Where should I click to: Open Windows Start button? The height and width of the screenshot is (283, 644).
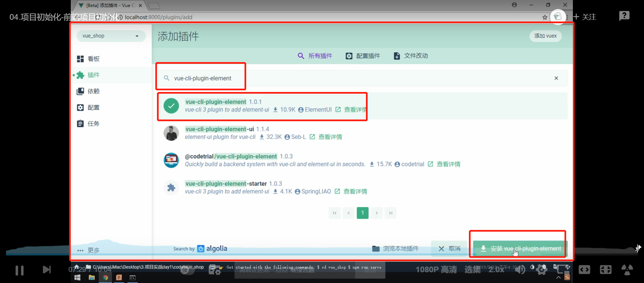click(x=77, y=278)
